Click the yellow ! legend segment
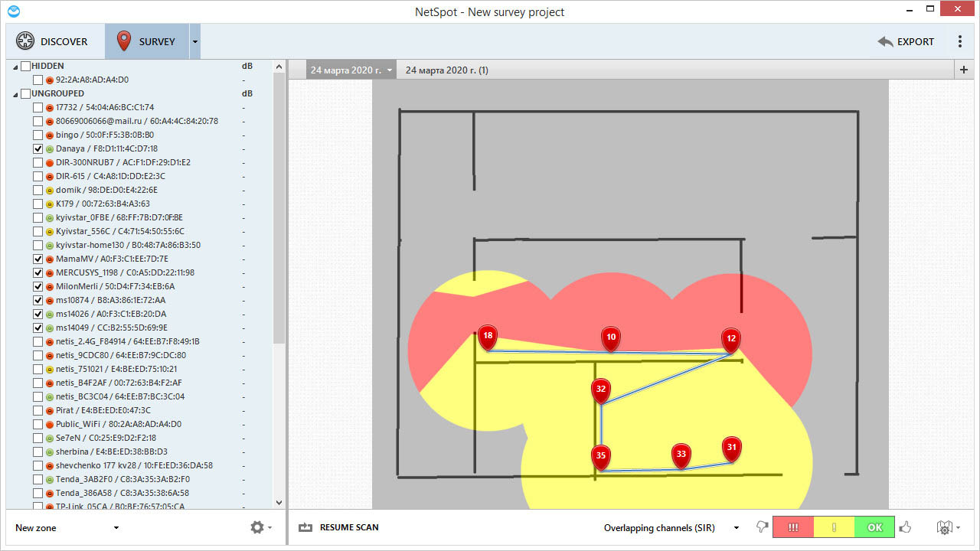Screen dimensions: 980x551 coord(834,527)
